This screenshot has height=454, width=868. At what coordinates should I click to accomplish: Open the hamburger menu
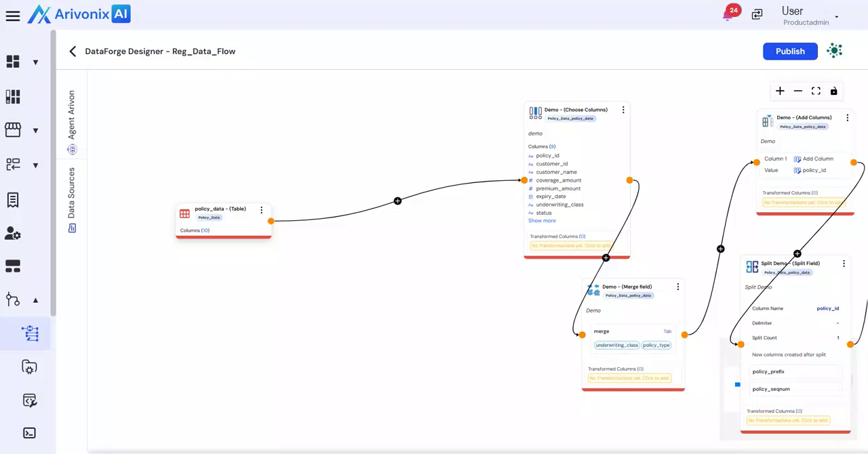coord(13,16)
